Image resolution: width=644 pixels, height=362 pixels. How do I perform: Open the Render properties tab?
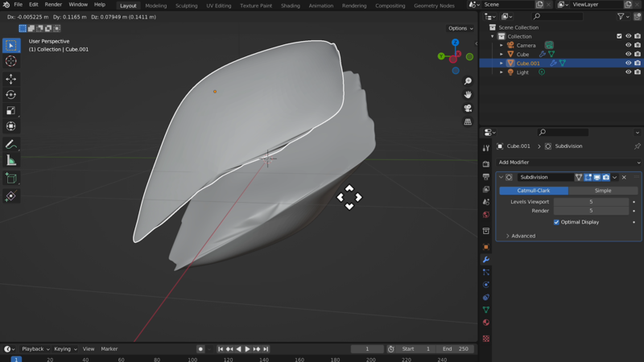486,164
